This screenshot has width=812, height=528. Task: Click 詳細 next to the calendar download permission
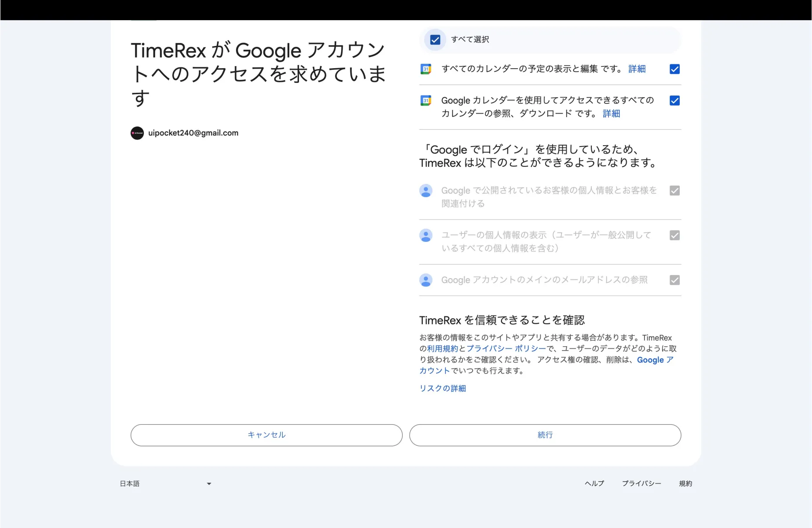[x=611, y=114]
